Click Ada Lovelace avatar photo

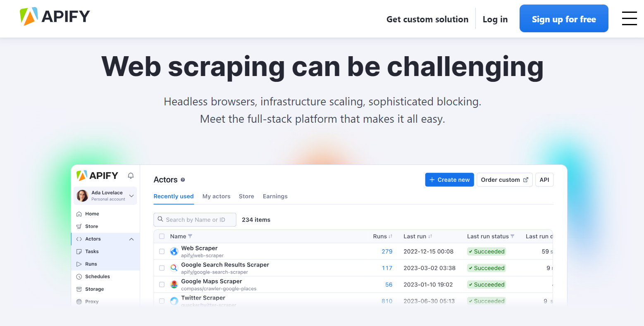(x=83, y=195)
